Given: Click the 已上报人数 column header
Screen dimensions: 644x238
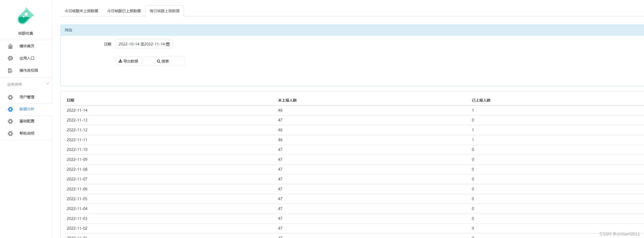Looking at the screenshot, I should [x=481, y=100].
